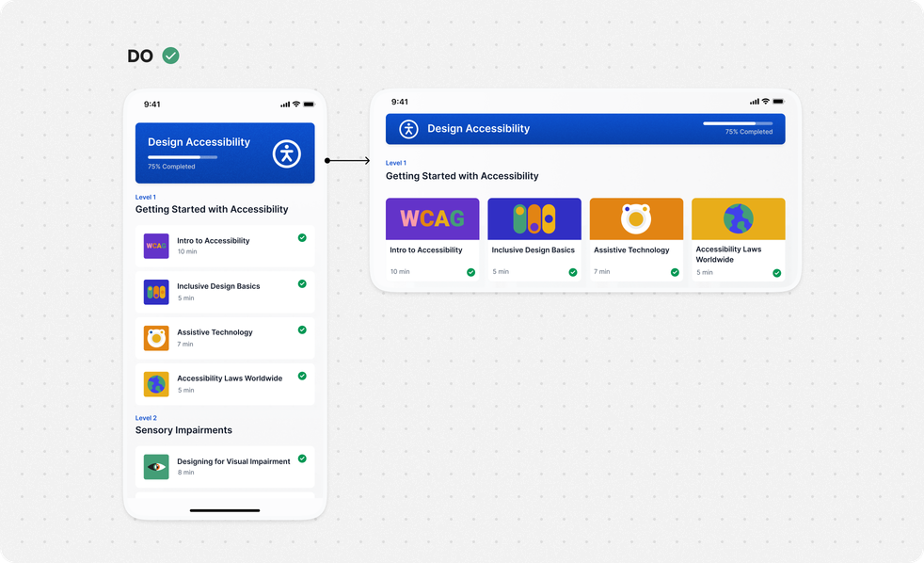Click the Wi-Fi status icon on tablet
The width and height of the screenshot is (924, 563).
coord(765,102)
